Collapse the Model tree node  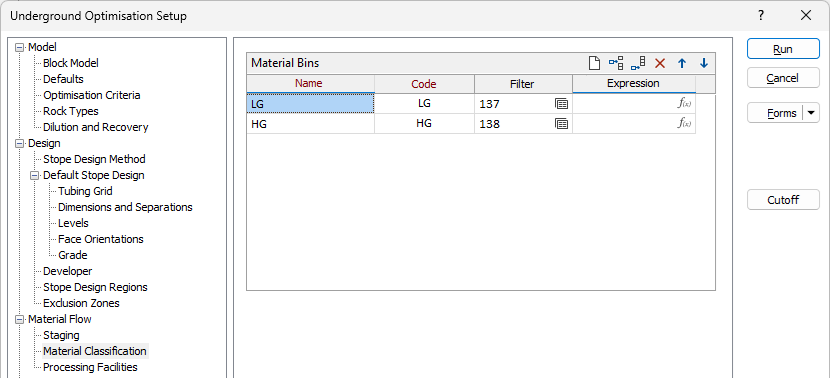click(x=20, y=47)
